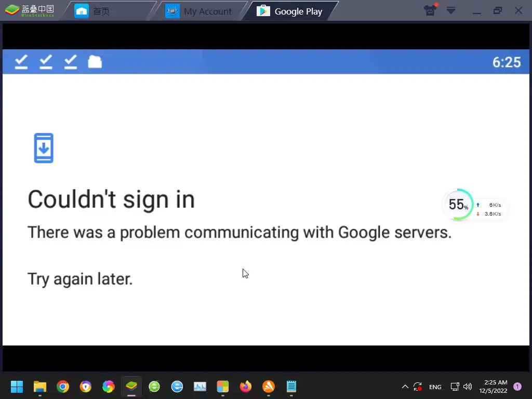Screen dimensions: 532x399
Task: Tap the third checkmark notification icon
Action: point(71,62)
